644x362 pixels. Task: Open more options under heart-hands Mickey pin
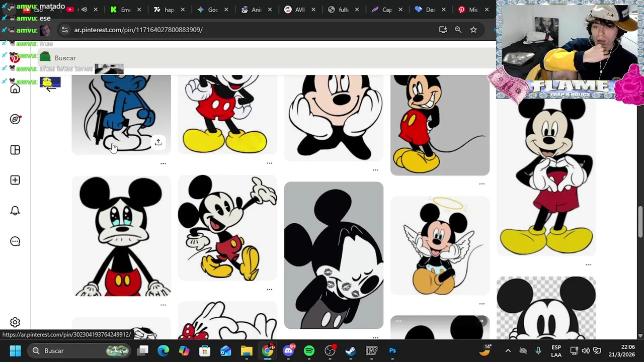(x=588, y=264)
